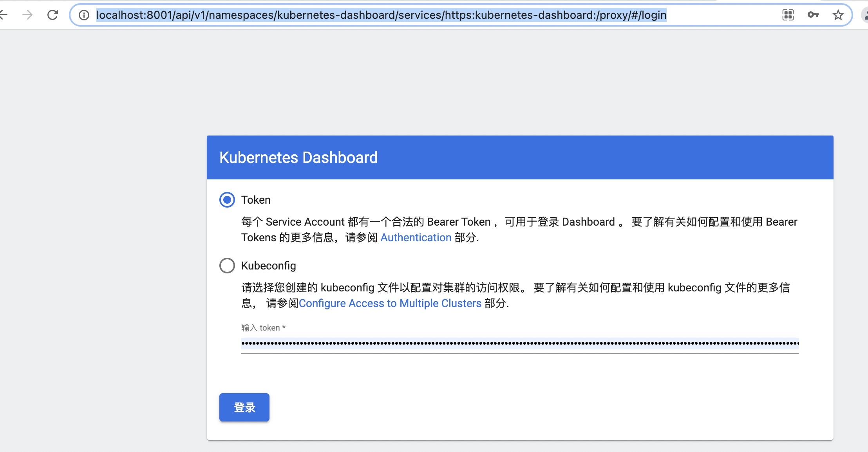Open the QR code icon in address bar
Viewport: 868px width, 452px height.
(788, 15)
